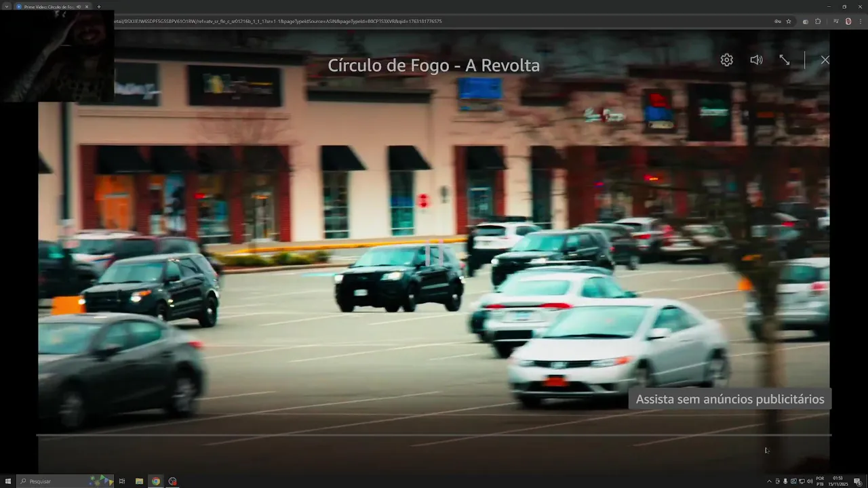Open the recording app icon in taskbar
The image size is (868, 488).
172,481
